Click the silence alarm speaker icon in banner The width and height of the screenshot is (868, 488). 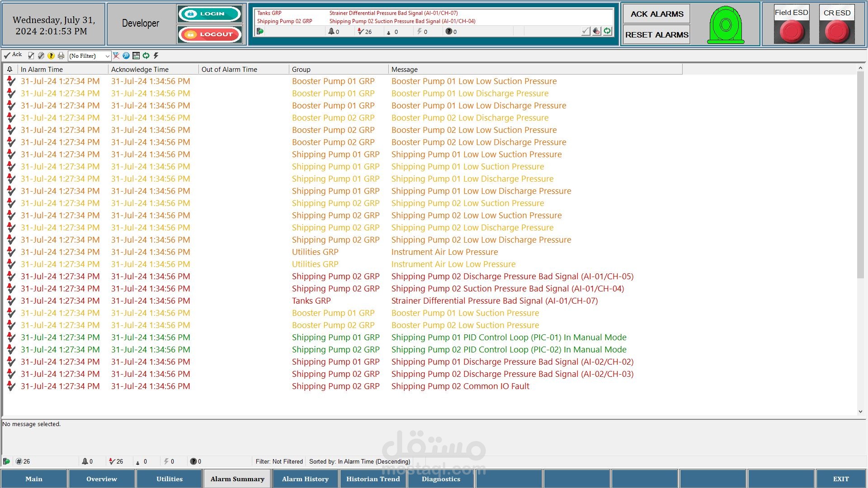(x=597, y=31)
